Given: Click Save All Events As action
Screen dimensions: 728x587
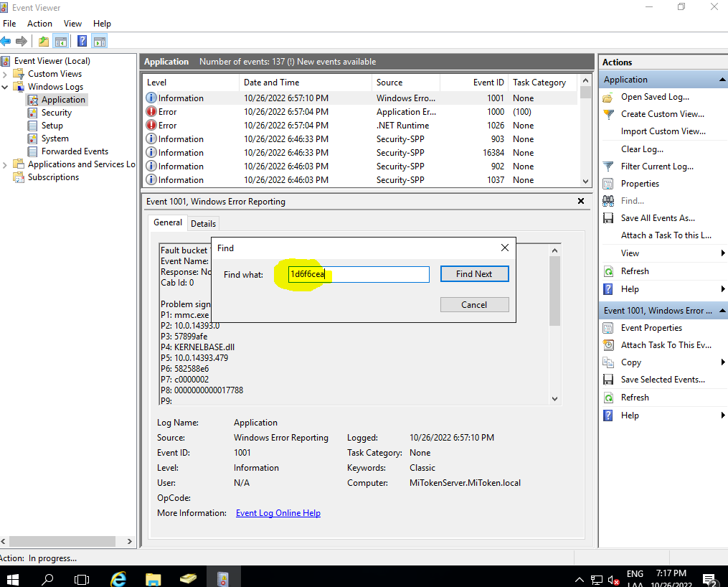Looking at the screenshot, I should coord(658,218).
